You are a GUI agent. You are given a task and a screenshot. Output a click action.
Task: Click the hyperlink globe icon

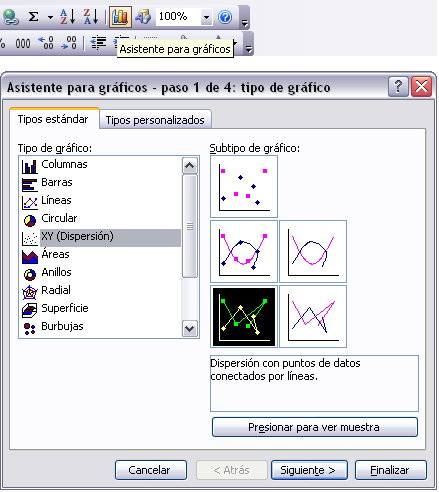(10, 17)
